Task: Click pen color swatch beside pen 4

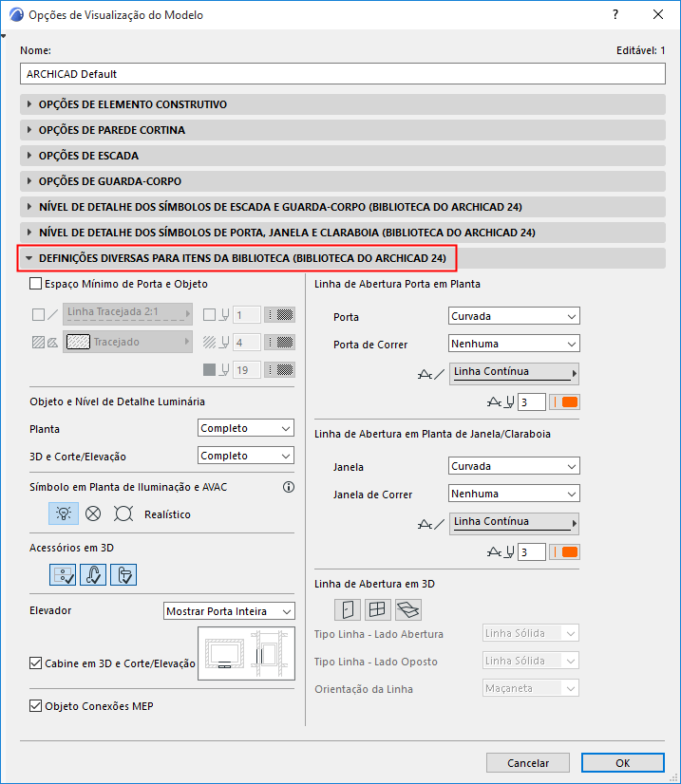Action: [x=279, y=343]
